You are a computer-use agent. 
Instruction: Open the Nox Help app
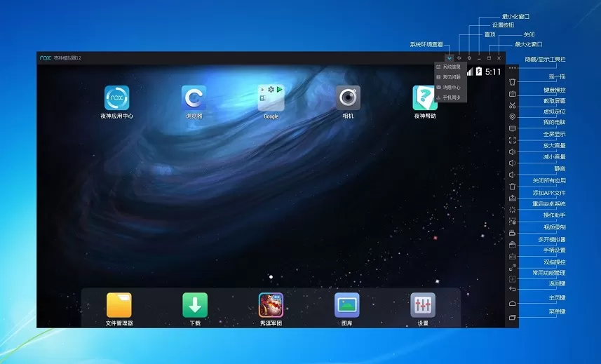pos(425,98)
